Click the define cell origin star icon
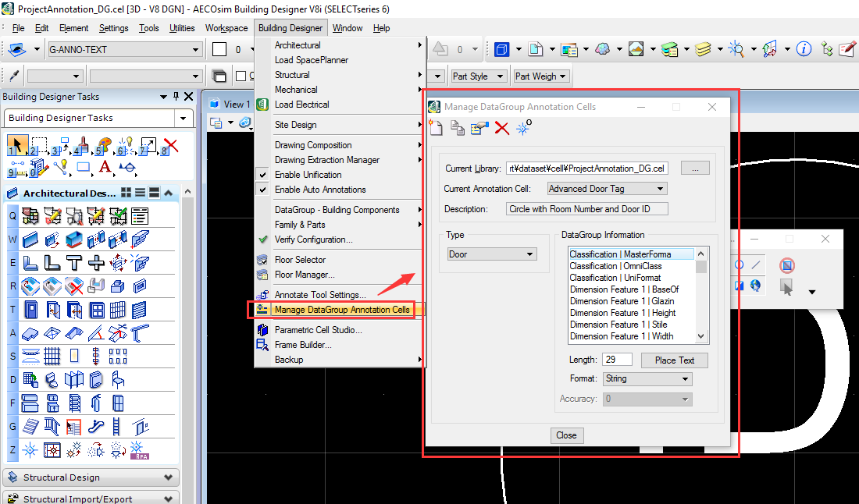This screenshot has width=859, height=504. tap(524, 127)
